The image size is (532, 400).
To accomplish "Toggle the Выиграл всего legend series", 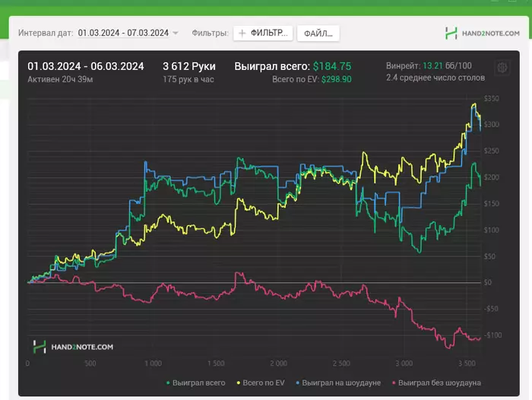I will coord(196,383).
